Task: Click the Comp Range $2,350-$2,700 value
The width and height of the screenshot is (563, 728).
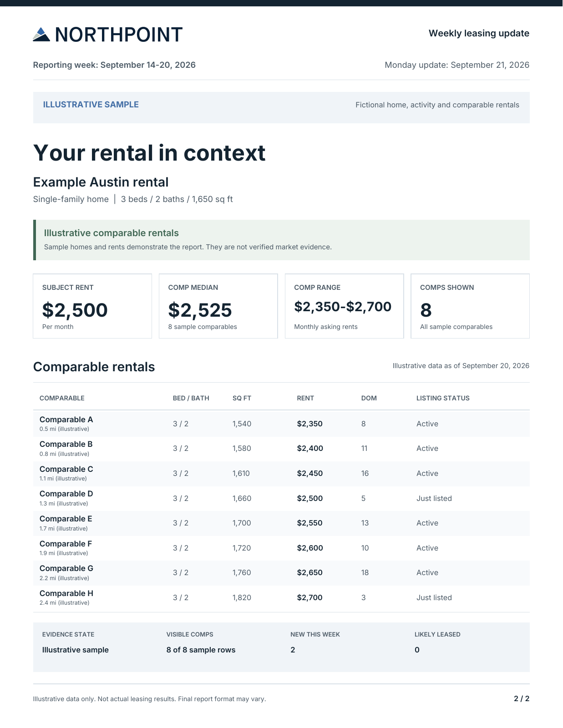Action: pos(343,307)
